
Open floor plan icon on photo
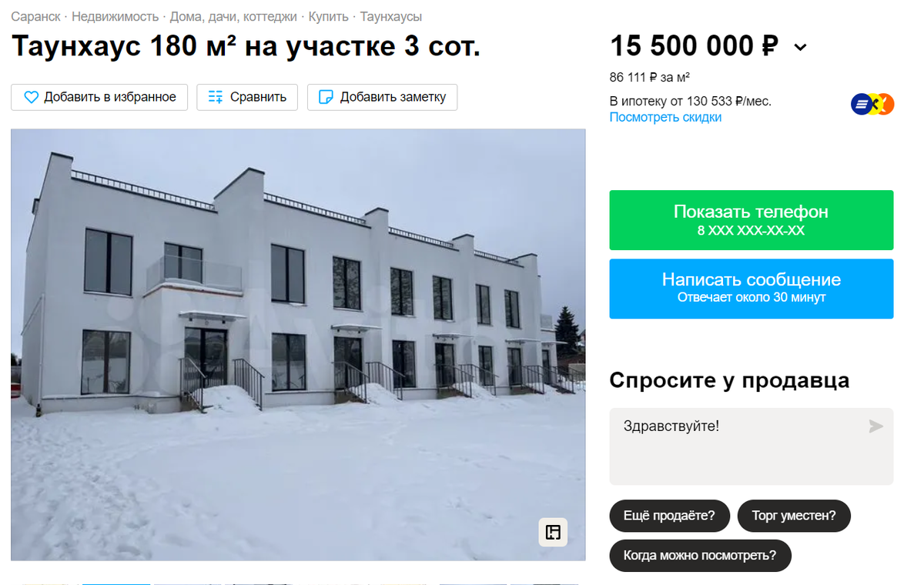(x=553, y=532)
